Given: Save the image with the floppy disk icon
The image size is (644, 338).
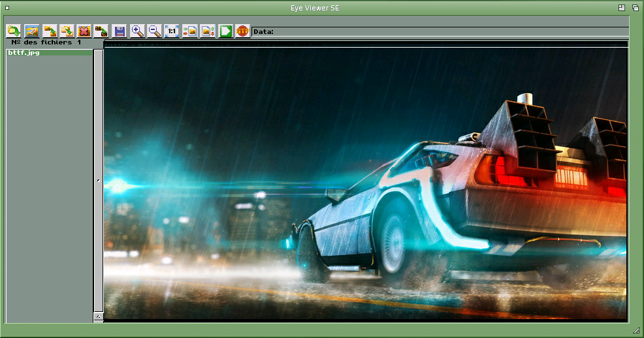Looking at the screenshot, I should pyautogui.click(x=120, y=31).
